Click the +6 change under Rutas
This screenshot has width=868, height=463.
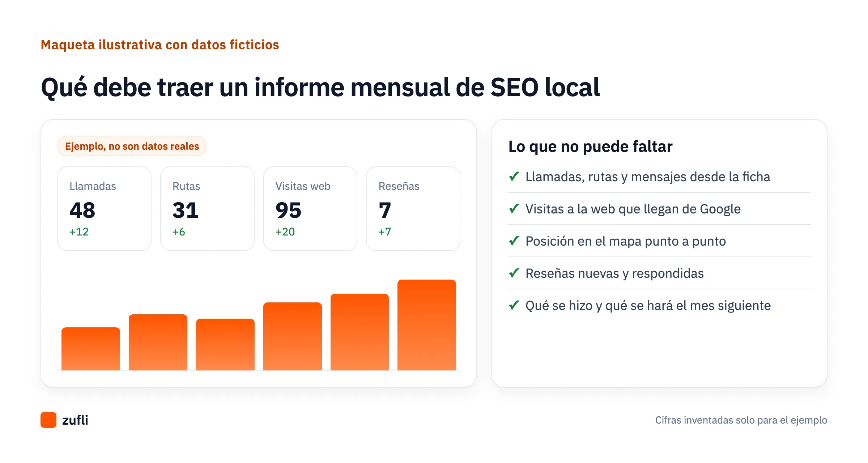tap(179, 232)
